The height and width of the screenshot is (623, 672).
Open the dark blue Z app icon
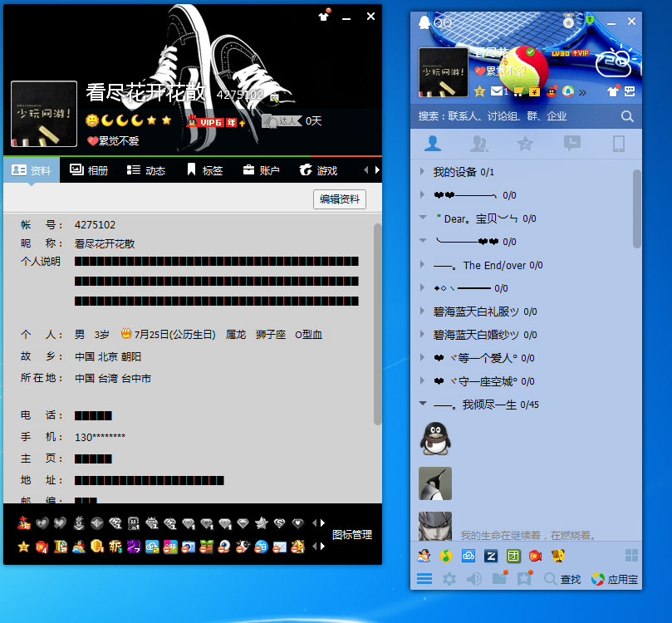[491, 556]
